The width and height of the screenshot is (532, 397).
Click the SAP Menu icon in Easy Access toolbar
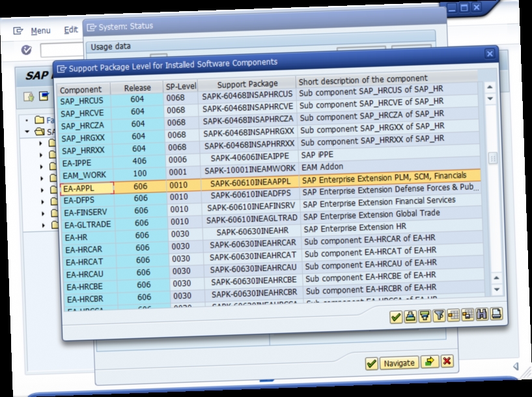[44, 96]
